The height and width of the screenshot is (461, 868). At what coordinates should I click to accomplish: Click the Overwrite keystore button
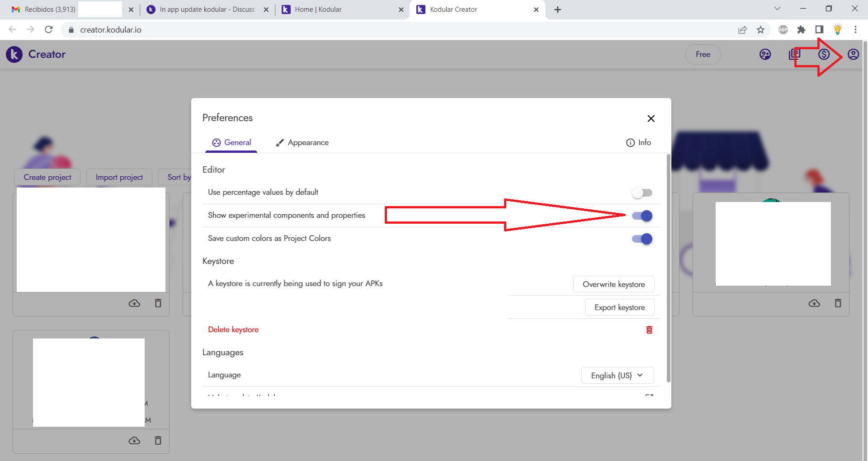[x=613, y=284]
